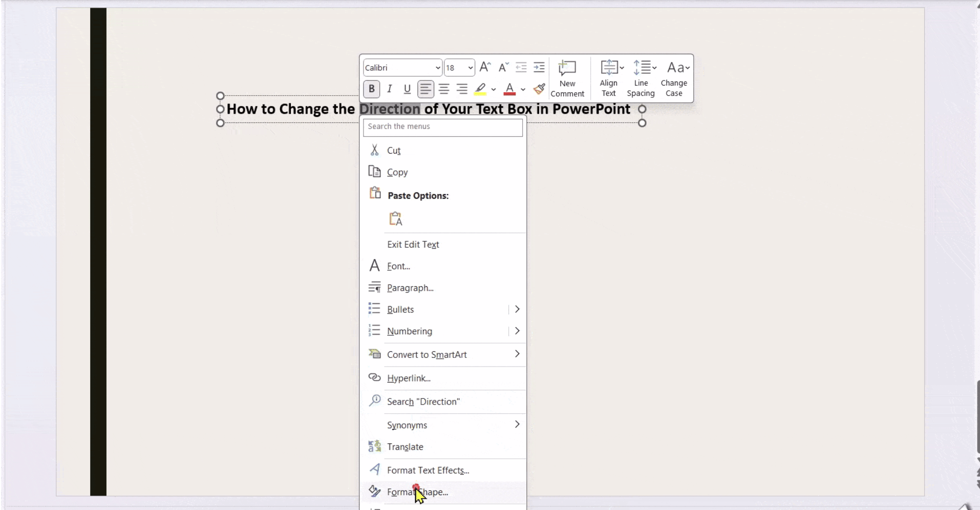This screenshot has width=980, height=510.
Task: Click the Decrease Font Size icon
Action: (x=503, y=67)
